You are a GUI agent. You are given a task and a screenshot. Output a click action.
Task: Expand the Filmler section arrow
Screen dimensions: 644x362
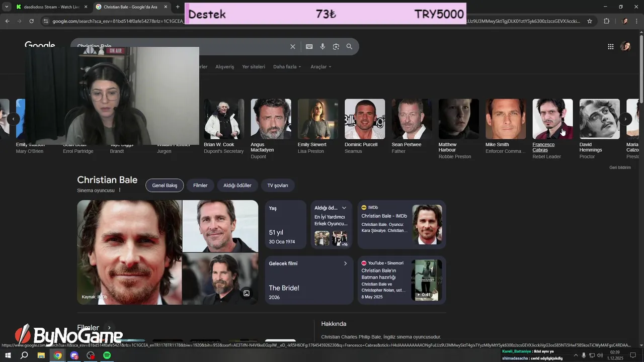(x=109, y=328)
